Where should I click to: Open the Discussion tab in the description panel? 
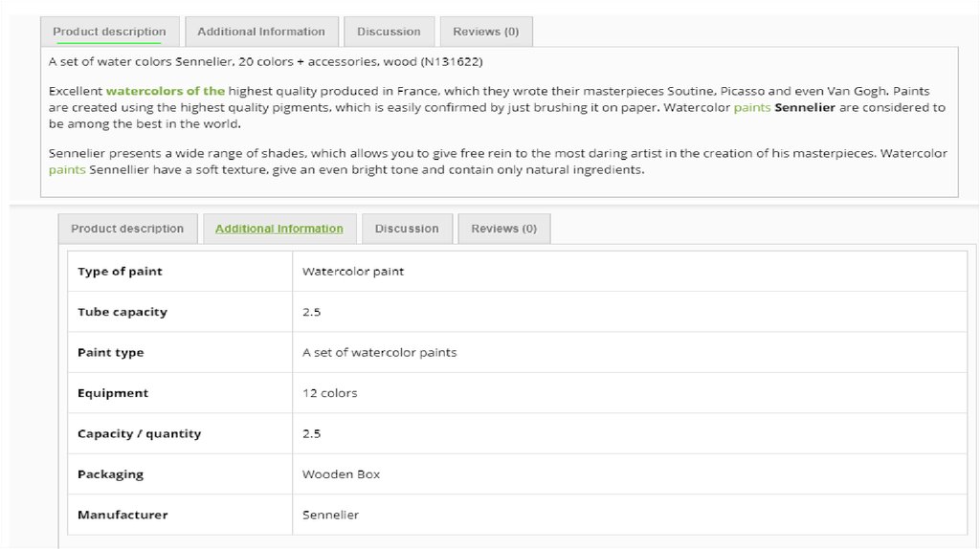389,32
